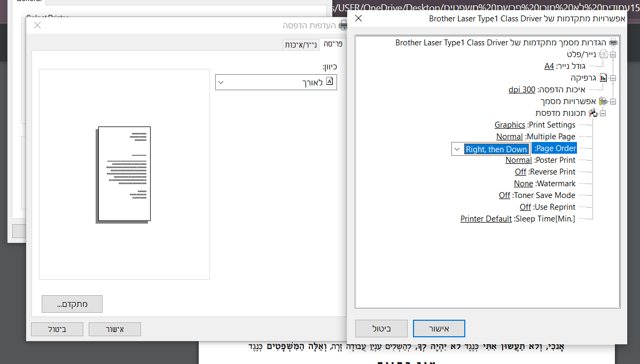Select the Watermark label

point(555,184)
